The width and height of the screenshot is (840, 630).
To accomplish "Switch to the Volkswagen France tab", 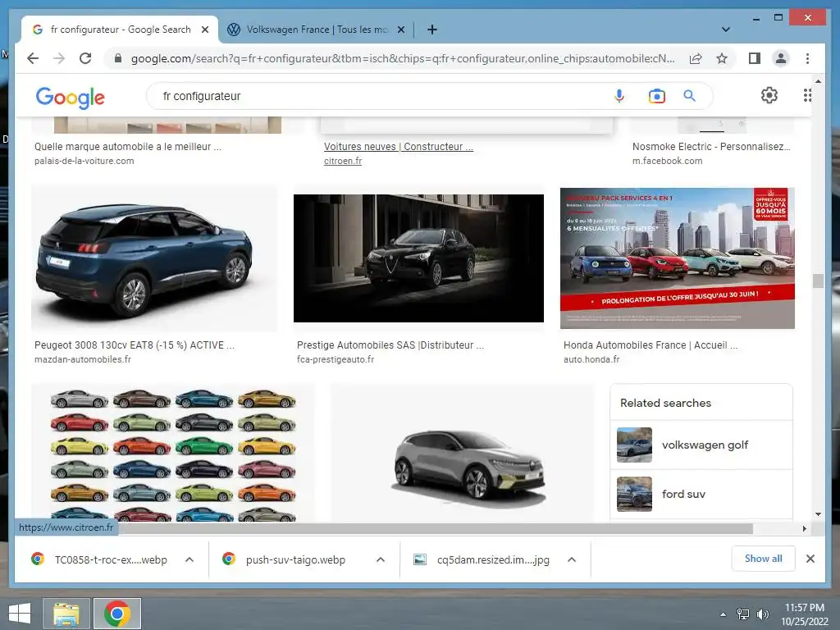I will [316, 30].
